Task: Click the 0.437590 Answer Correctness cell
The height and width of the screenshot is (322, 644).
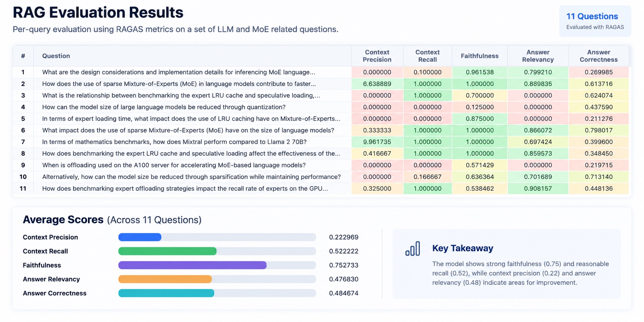Action: point(599,107)
